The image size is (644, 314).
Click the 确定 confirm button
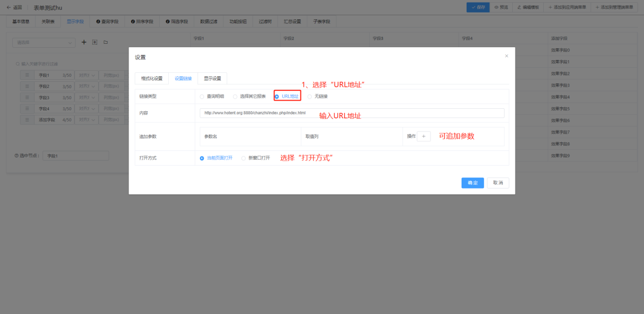click(x=472, y=183)
